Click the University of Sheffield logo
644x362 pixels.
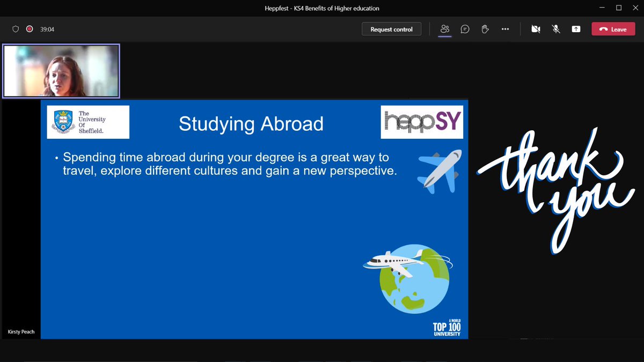coord(89,122)
